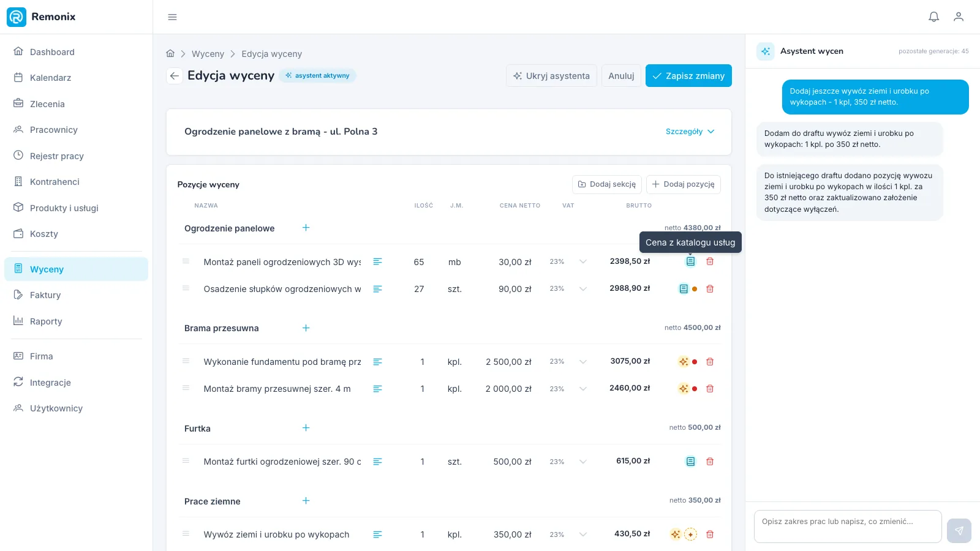Edit the quote title Ogrodzenie panelowe z bramą
This screenshot has height=551, width=980.
point(281,132)
